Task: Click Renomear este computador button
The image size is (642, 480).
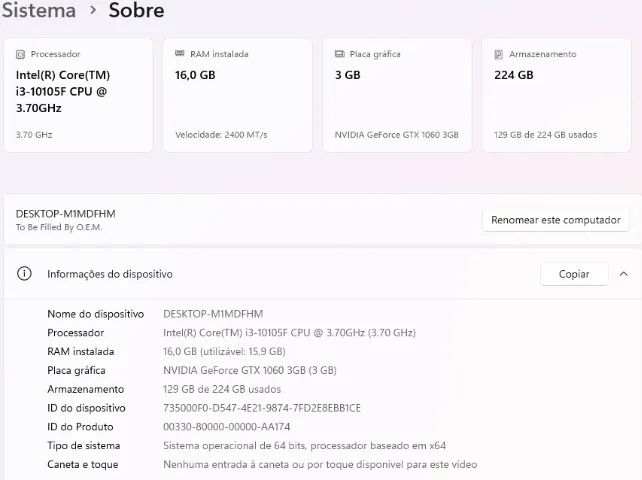Action: tap(556, 220)
